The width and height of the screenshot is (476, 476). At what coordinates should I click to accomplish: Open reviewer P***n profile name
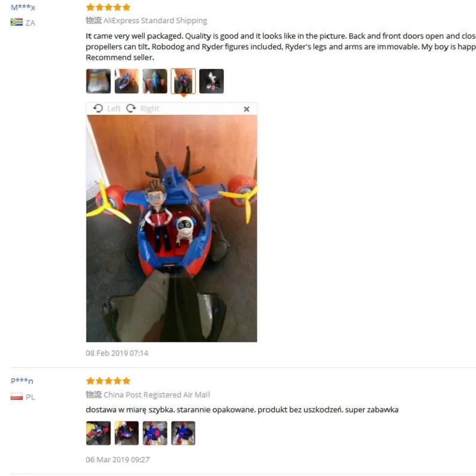pos(22,381)
